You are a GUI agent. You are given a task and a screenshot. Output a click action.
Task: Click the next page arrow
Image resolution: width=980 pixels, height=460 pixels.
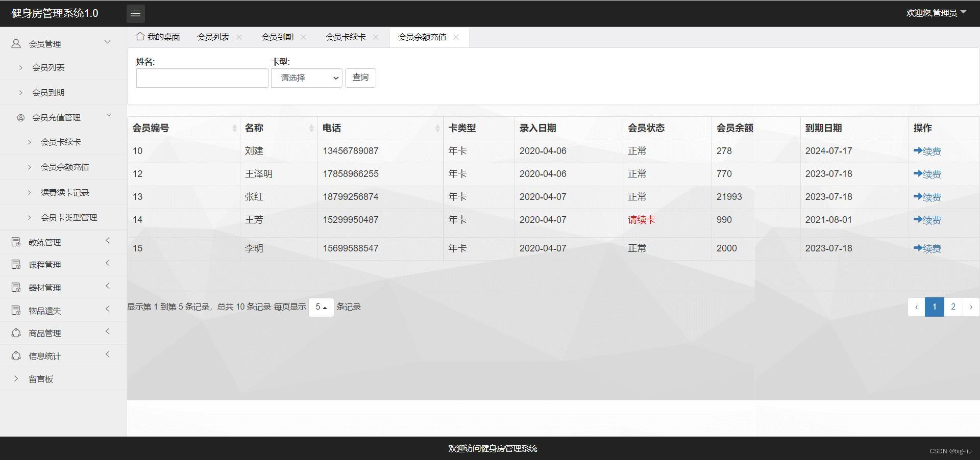click(971, 307)
